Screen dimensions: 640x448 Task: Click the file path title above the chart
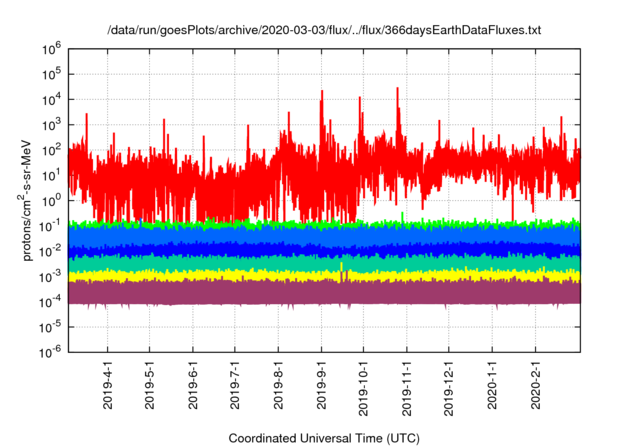(x=324, y=30)
